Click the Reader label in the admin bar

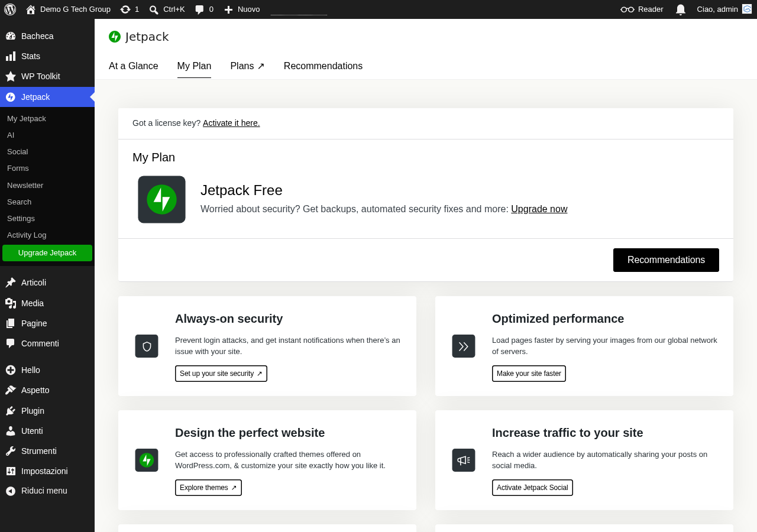click(651, 9)
